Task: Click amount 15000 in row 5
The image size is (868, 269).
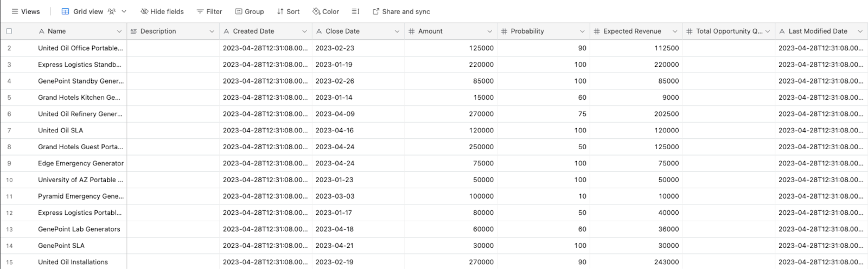Action: coord(483,98)
